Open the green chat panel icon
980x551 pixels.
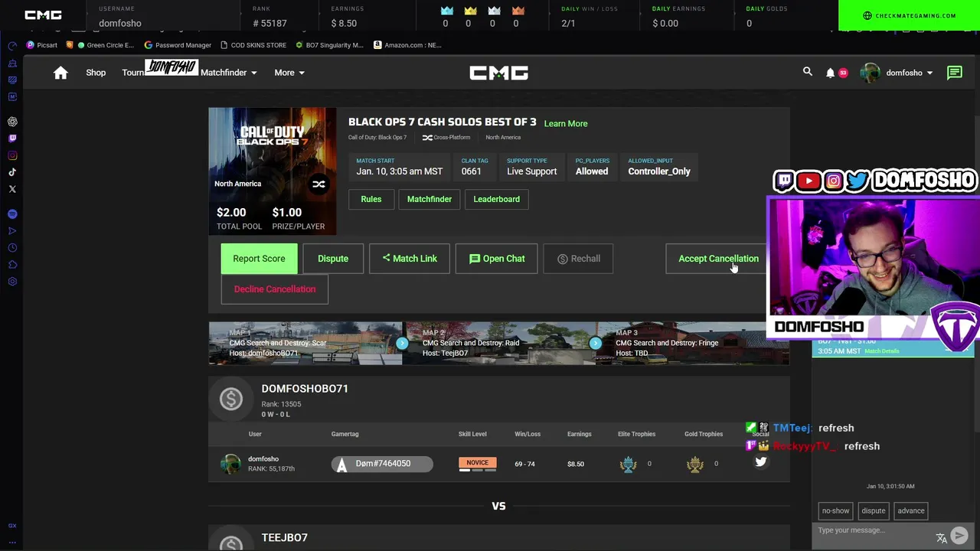coord(954,73)
